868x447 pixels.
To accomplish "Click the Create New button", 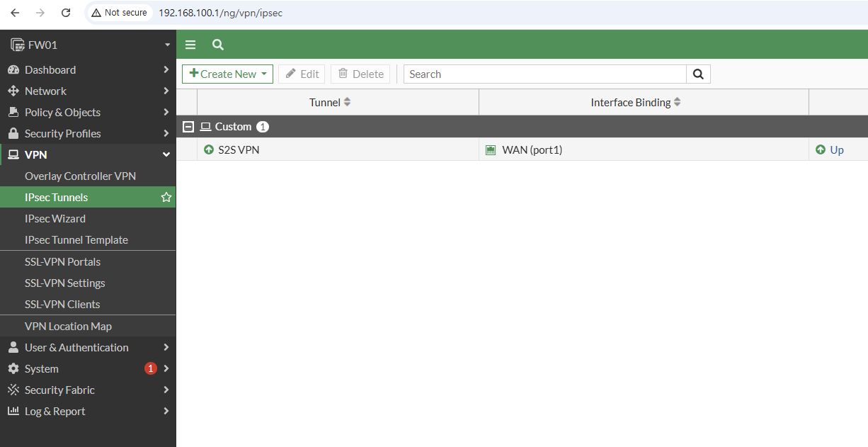I will pyautogui.click(x=227, y=74).
